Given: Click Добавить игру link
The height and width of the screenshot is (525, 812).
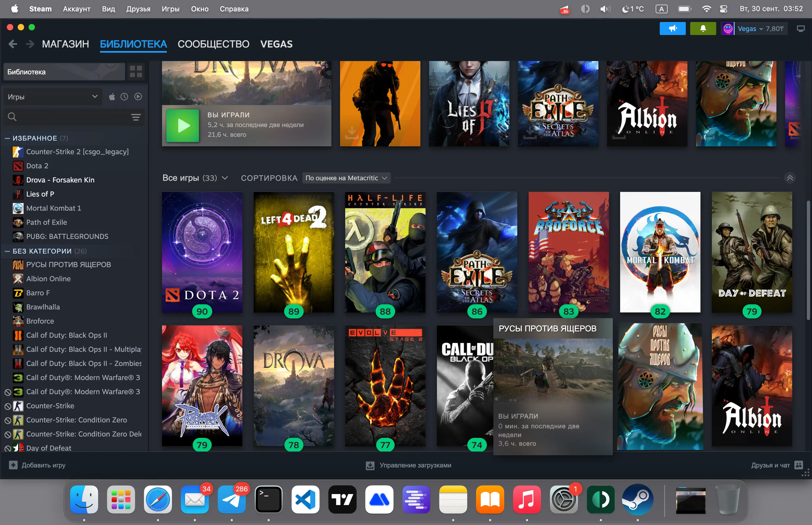Looking at the screenshot, I should click(x=44, y=465).
